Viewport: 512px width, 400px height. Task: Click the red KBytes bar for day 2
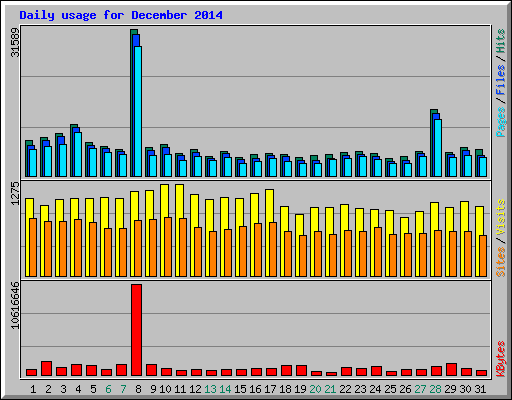point(46,368)
